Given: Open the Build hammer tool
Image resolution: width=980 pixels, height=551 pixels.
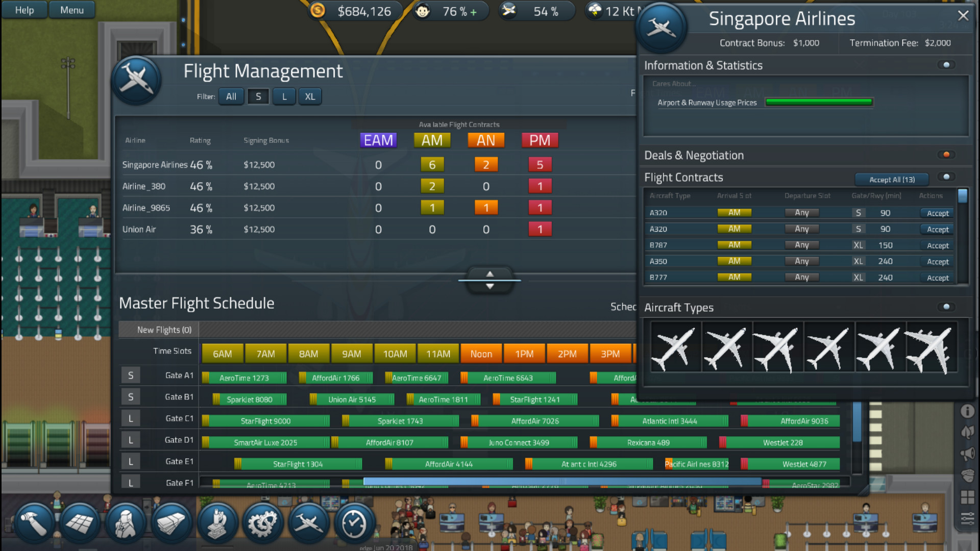Looking at the screenshot, I should (34, 523).
